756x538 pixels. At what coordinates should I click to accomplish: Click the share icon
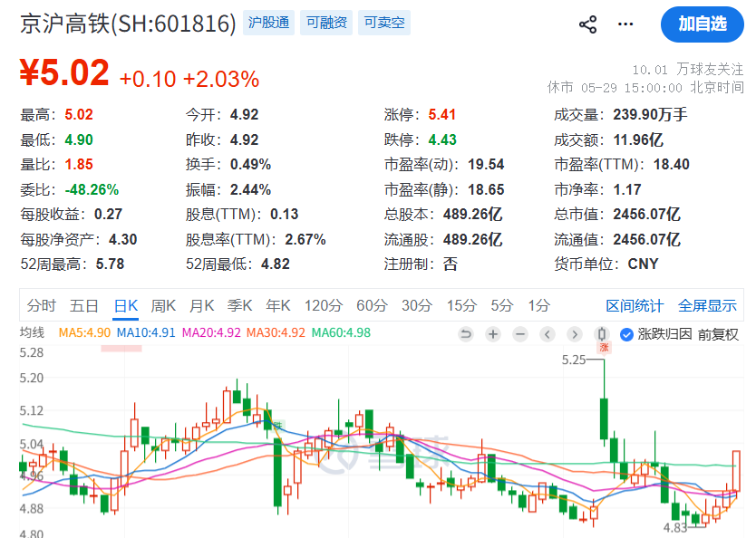(x=587, y=24)
